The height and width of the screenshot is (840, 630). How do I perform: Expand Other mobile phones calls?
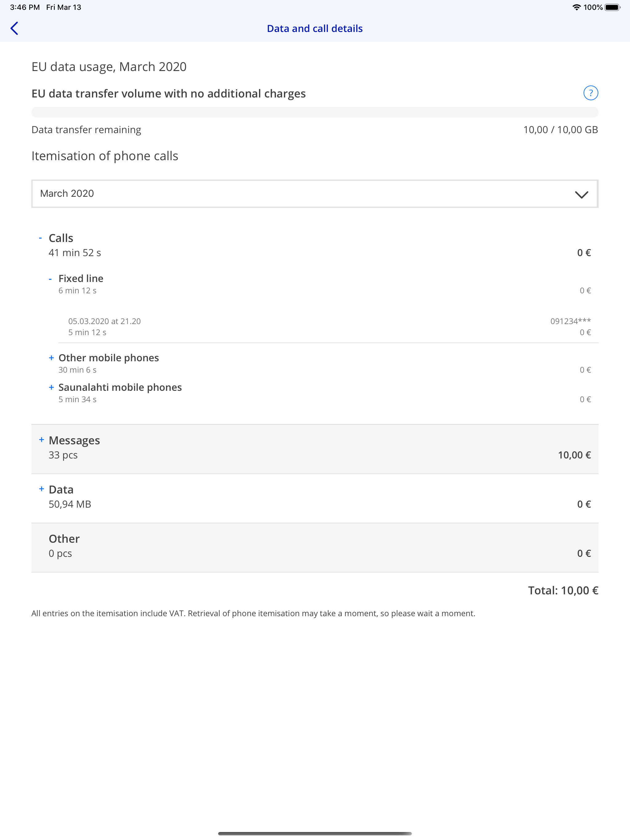click(51, 358)
